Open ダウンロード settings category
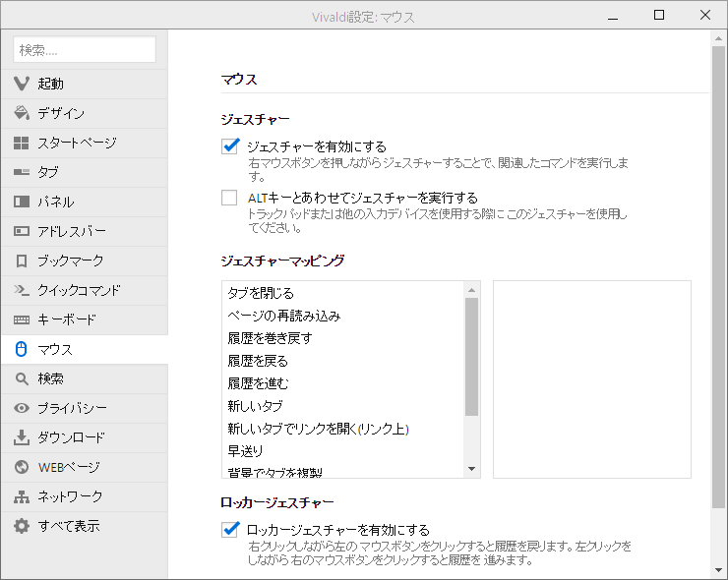 tap(85, 437)
